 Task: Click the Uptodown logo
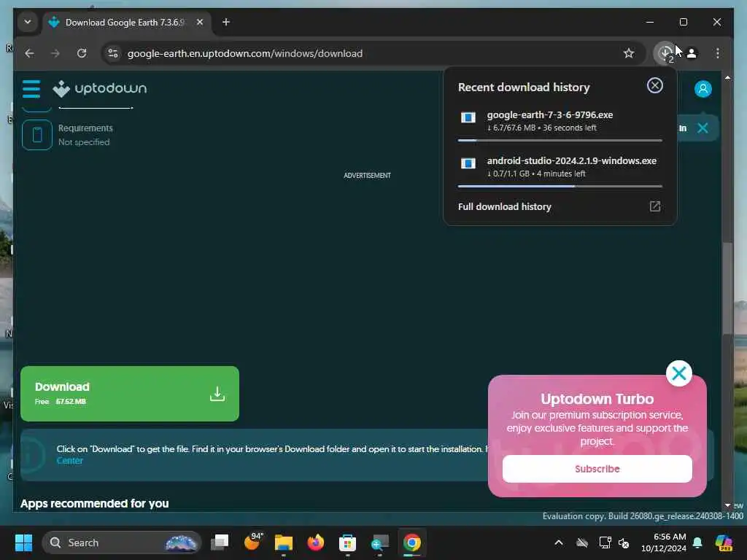tap(99, 88)
